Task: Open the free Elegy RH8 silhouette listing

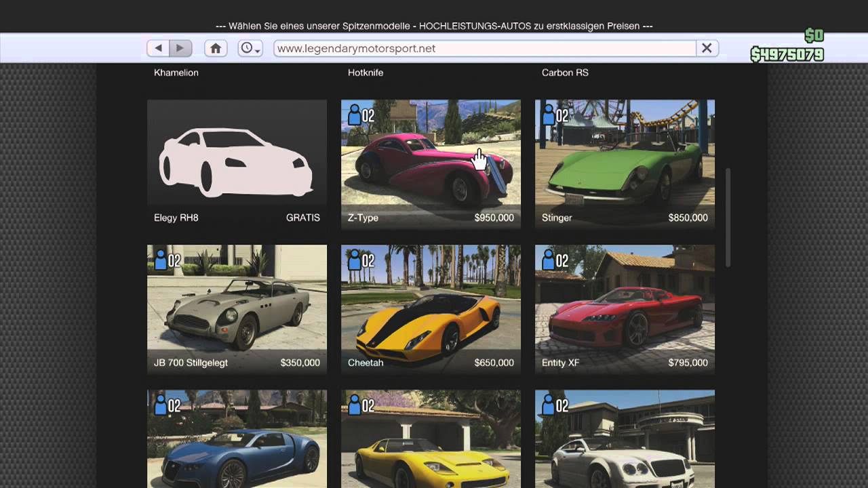Action: point(237,163)
